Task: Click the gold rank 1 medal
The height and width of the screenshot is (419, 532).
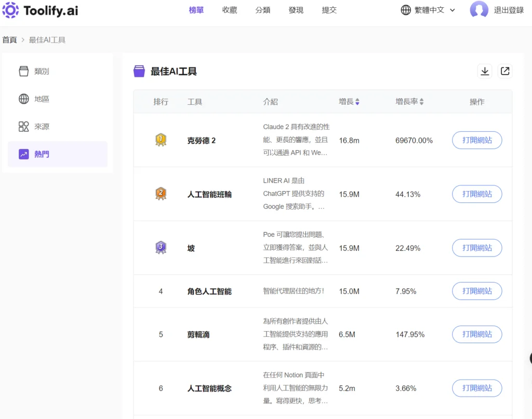Action: tap(161, 140)
